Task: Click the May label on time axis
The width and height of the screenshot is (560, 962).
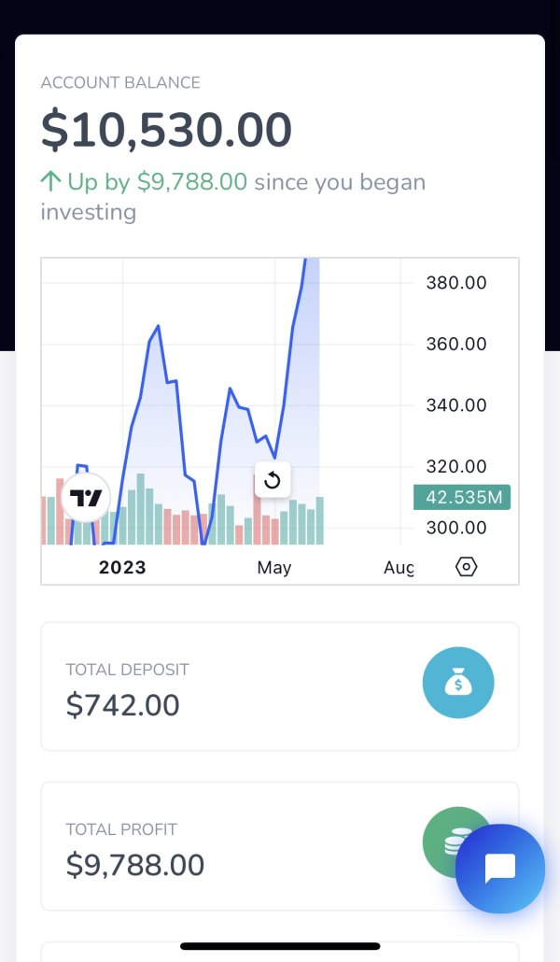Action: [274, 568]
